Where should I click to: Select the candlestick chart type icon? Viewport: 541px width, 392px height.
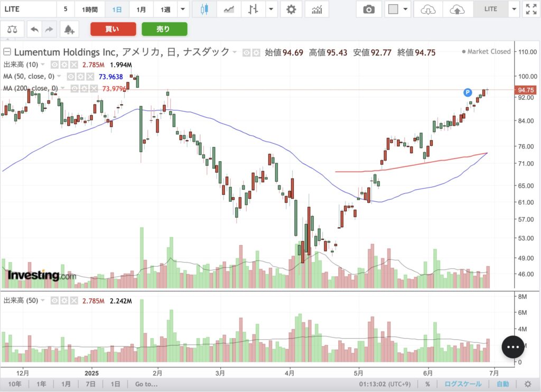(x=204, y=10)
